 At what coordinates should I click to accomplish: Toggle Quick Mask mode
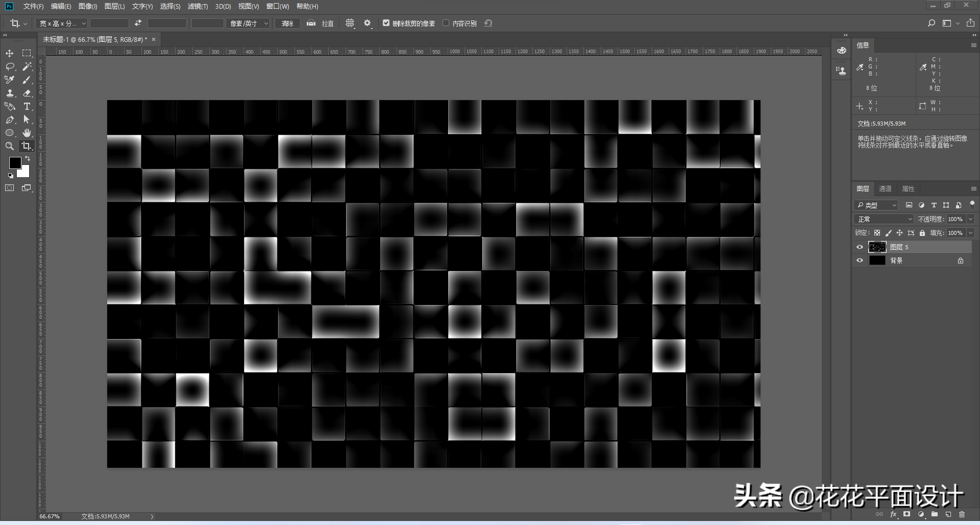(9, 188)
